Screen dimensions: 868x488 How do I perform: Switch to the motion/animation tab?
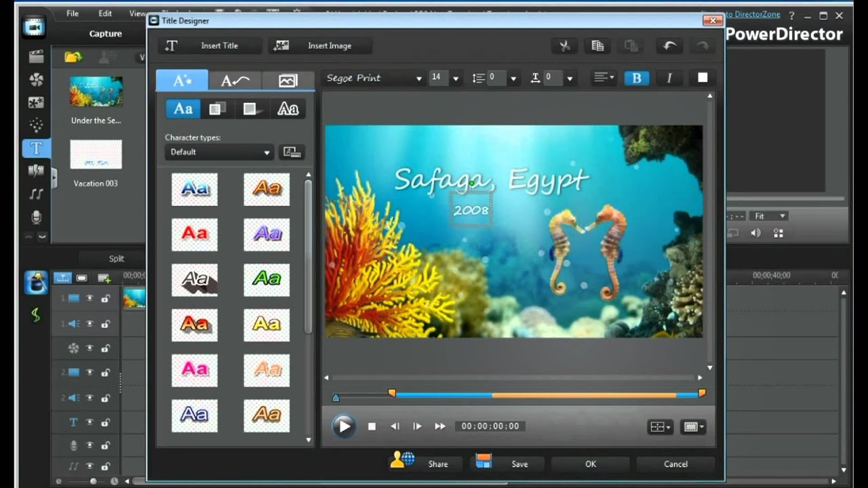pos(235,81)
